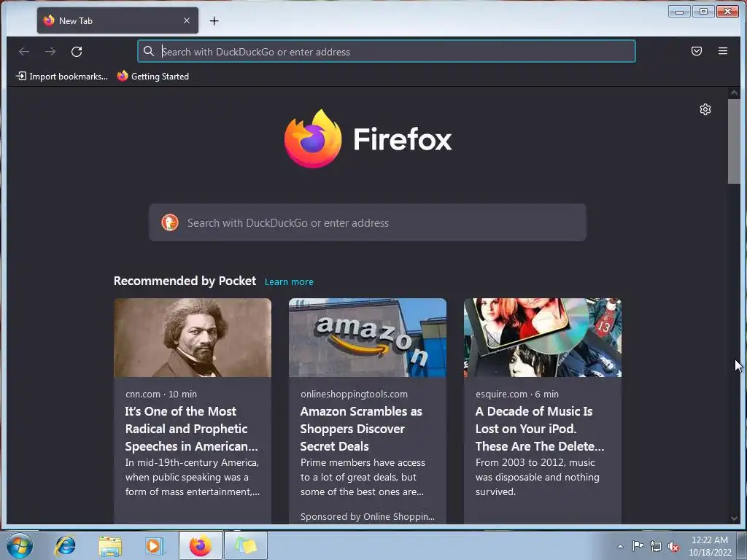
Task: Open the Getting Started bookmark
Action: 153,76
